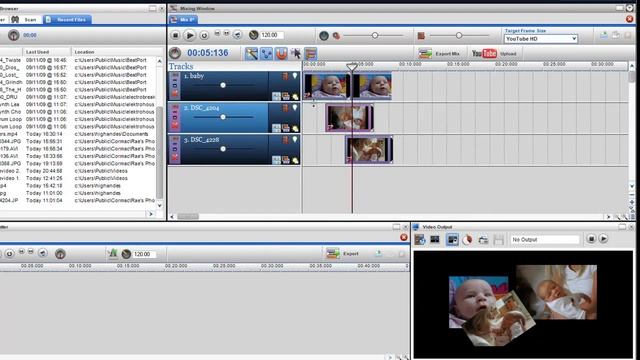Click the film strip icon on track 1 baby
This screenshot has width=640, height=360.
point(285,76)
